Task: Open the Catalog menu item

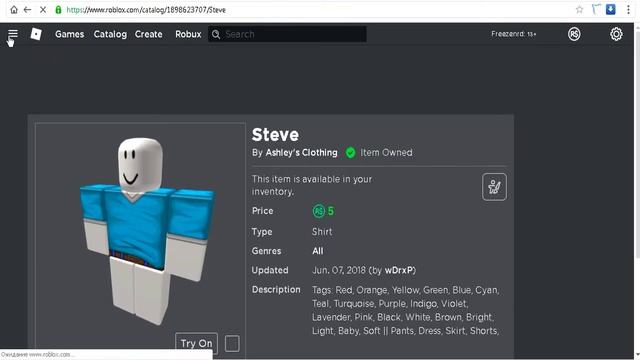Action: [110, 34]
